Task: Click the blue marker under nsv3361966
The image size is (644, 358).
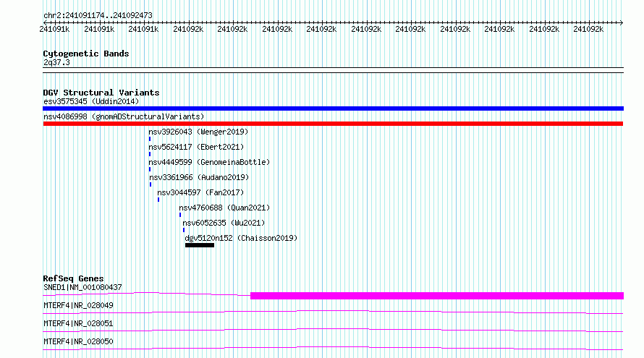Action: click(151, 184)
